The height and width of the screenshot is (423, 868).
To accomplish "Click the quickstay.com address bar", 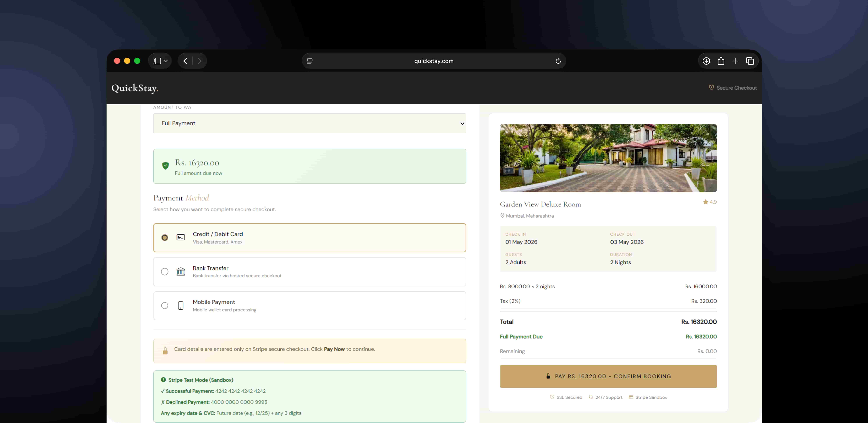I will click(434, 61).
